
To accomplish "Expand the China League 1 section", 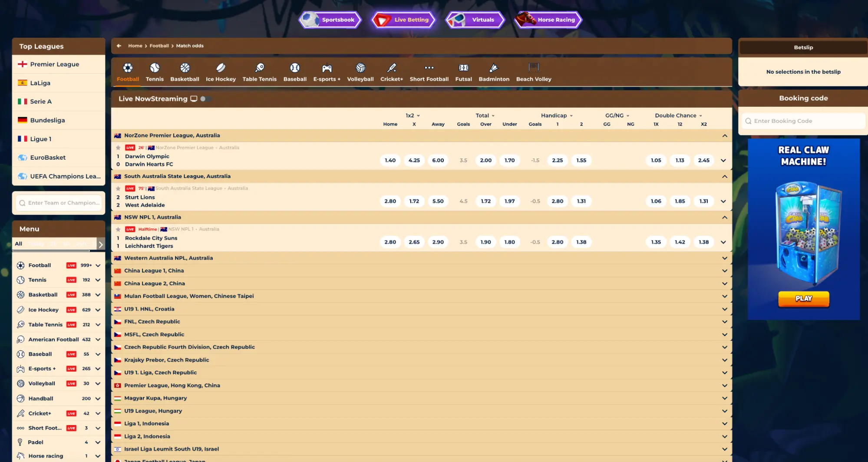I will coord(724,270).
